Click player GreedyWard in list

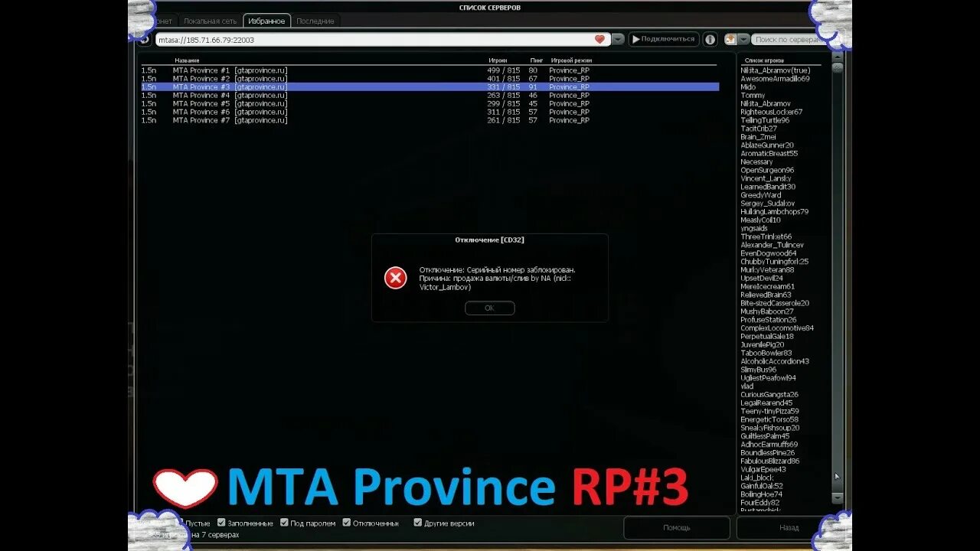pos(761,195)
